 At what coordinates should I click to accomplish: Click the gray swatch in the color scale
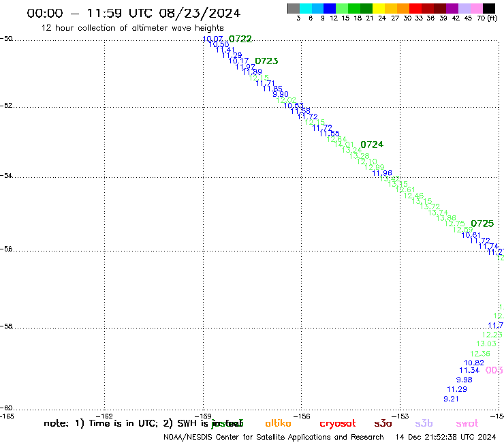(294, 8)
